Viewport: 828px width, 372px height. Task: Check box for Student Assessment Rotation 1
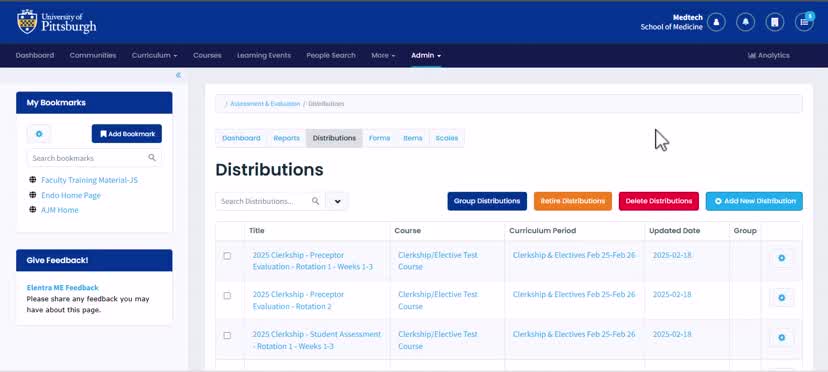pyautogui.click(x=227, y=335)
